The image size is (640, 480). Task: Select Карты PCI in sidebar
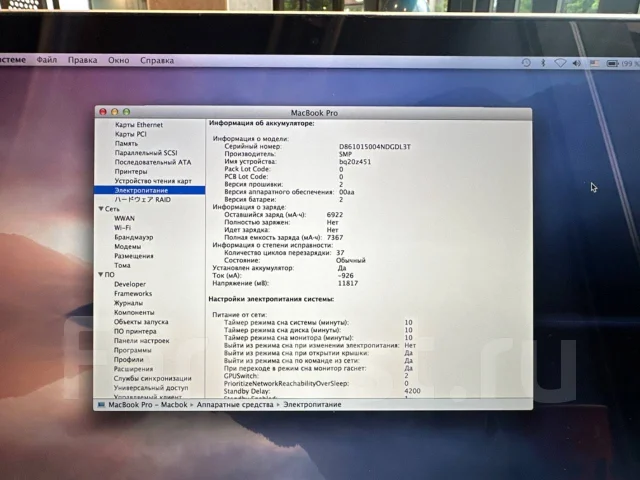click(x=131, y=134)
